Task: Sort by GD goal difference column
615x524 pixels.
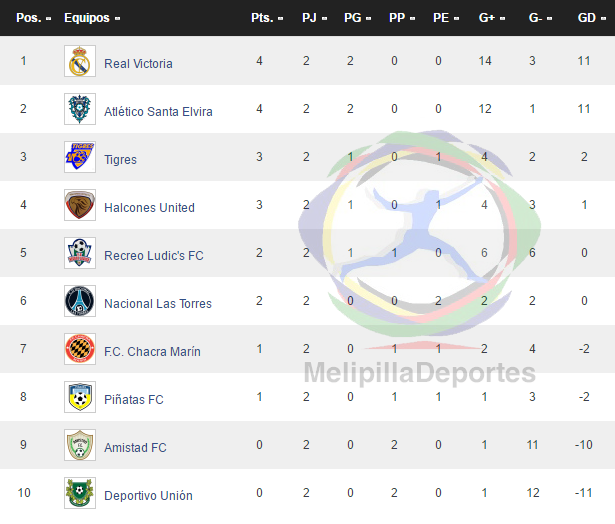Action: 591,18
